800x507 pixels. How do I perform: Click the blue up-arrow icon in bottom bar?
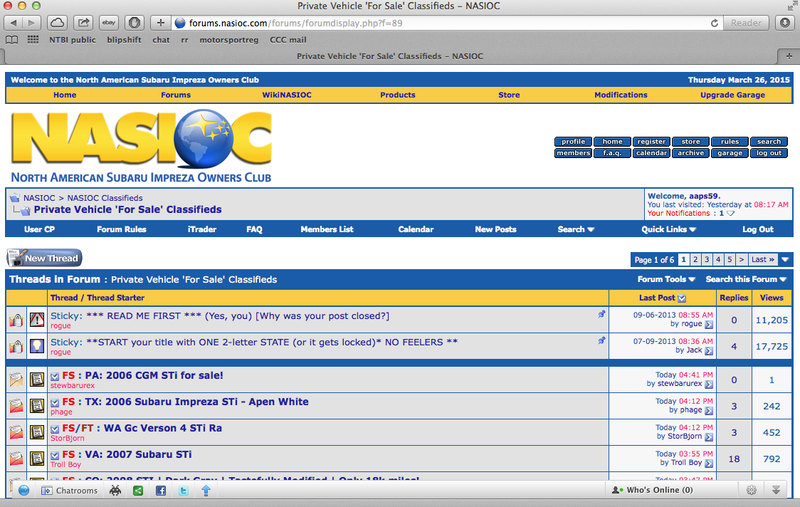(206, 491)
